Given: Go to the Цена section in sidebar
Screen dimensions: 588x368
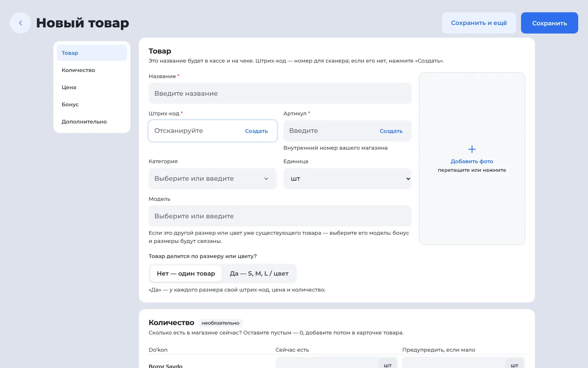Looking at the screenshot, I should coord(92,87).
